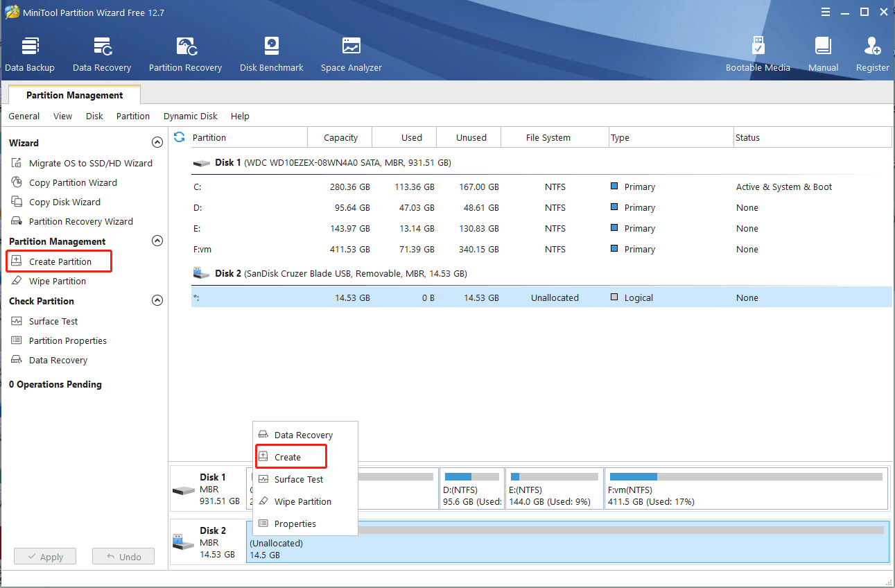The image size is (895, 588).
Task: Collapse the Wizard section
Action: coord(157,143)
